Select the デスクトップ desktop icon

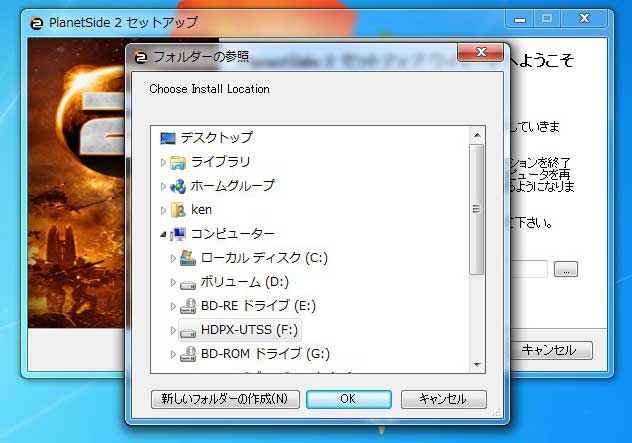(x=168, y=138)
